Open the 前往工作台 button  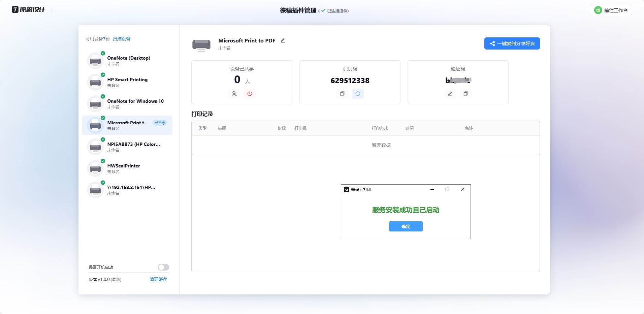611,10
